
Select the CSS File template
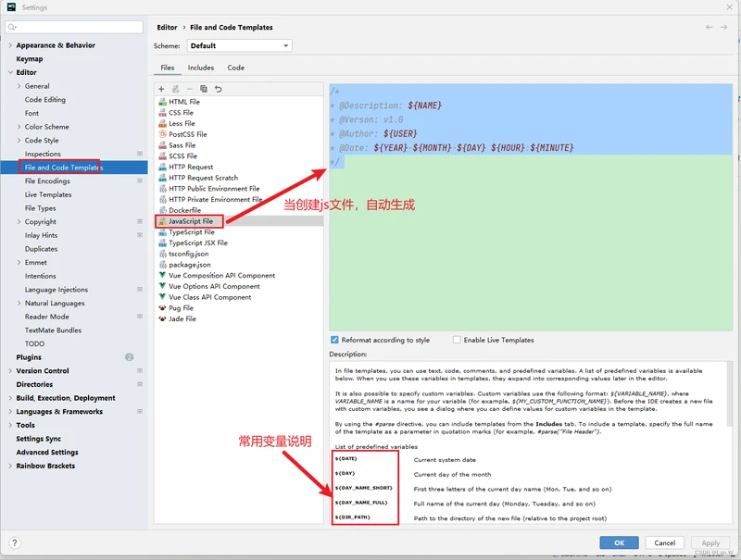pos(181,112)
